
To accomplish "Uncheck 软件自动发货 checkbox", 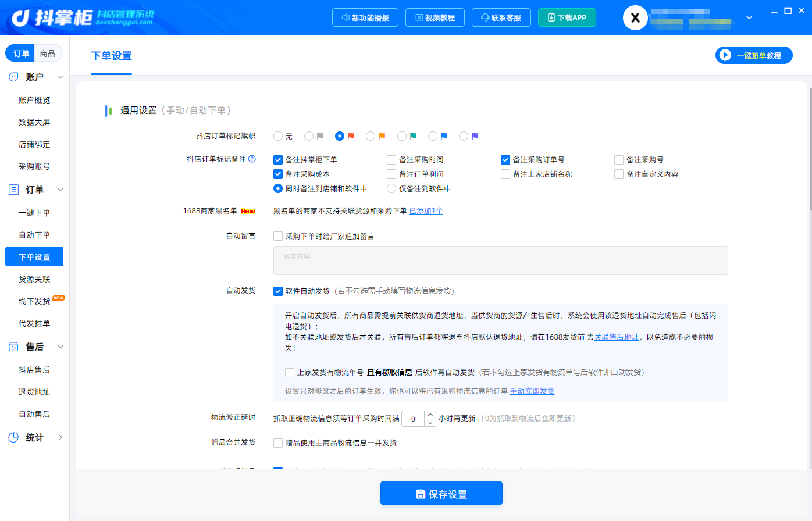I will coord(278,291).
